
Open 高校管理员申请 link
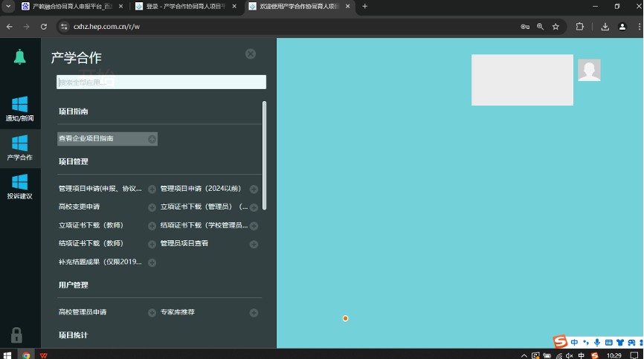coord(83,312)
